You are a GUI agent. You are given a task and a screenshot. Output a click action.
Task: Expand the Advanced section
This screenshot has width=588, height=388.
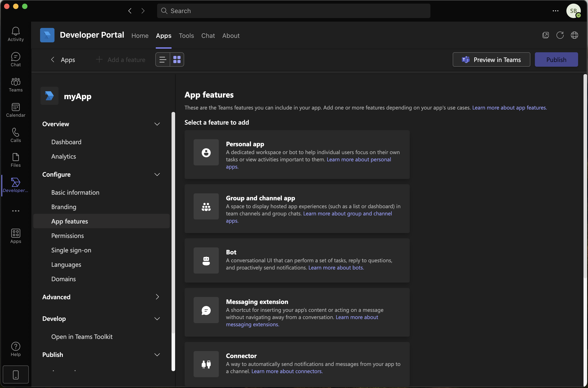pyautogui.click(x=157, y=297)
